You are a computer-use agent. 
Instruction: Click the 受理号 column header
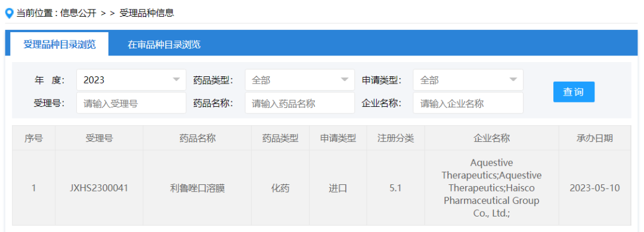(99, 138)
